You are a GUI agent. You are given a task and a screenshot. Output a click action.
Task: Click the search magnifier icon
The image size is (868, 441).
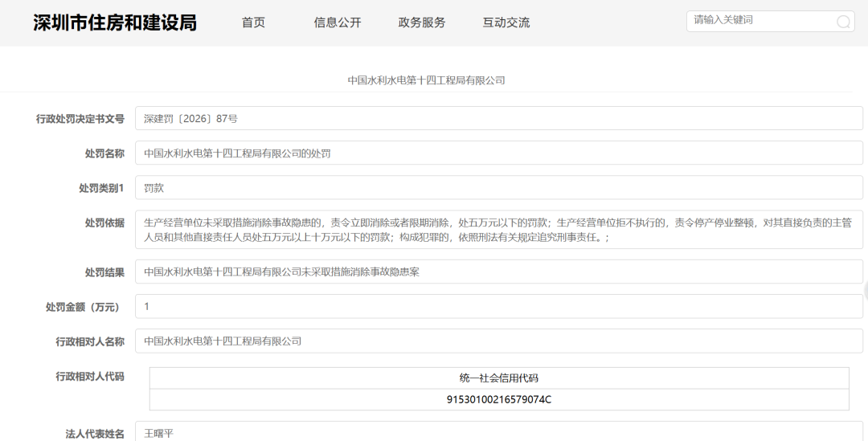pos(843,22)
